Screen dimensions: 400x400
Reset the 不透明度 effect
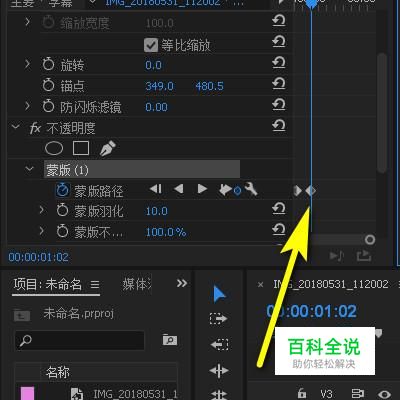pos(279,126)
